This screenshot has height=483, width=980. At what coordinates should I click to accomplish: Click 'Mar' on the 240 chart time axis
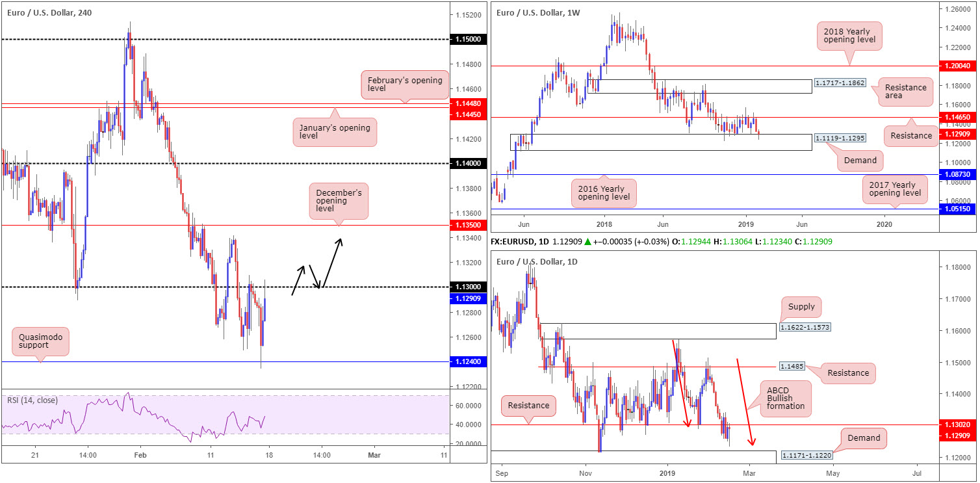374,456
